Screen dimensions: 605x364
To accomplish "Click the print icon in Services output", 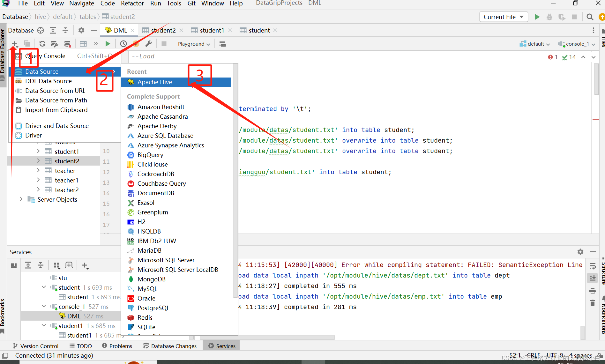I will [x=593, y=291].
